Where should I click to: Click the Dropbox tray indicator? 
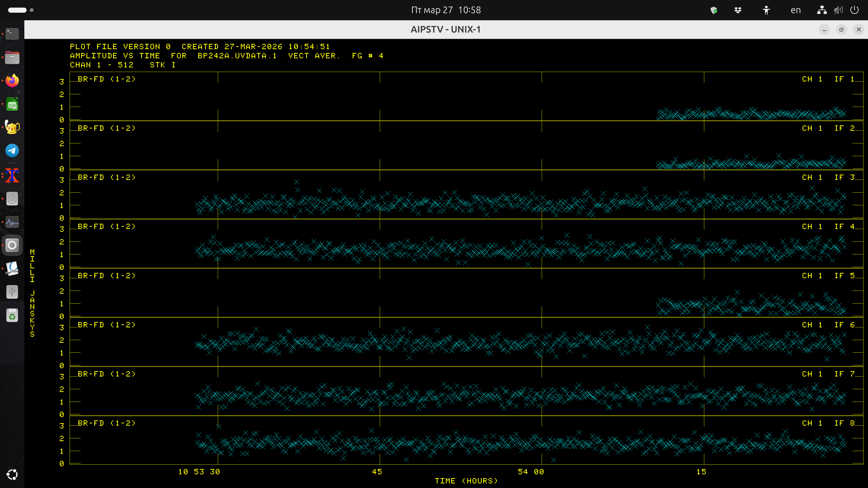click(x=738, y=10)
